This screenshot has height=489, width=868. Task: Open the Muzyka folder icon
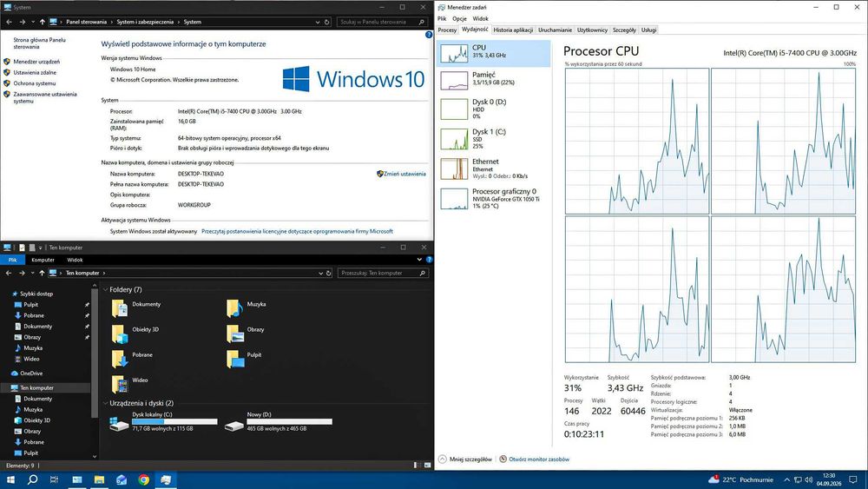[x=234, y=308]
